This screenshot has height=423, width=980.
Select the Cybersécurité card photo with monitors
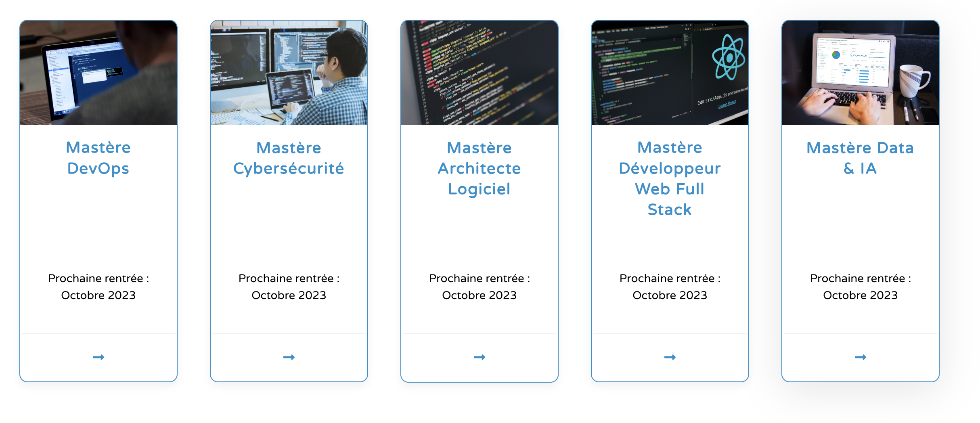pos(289,73)
